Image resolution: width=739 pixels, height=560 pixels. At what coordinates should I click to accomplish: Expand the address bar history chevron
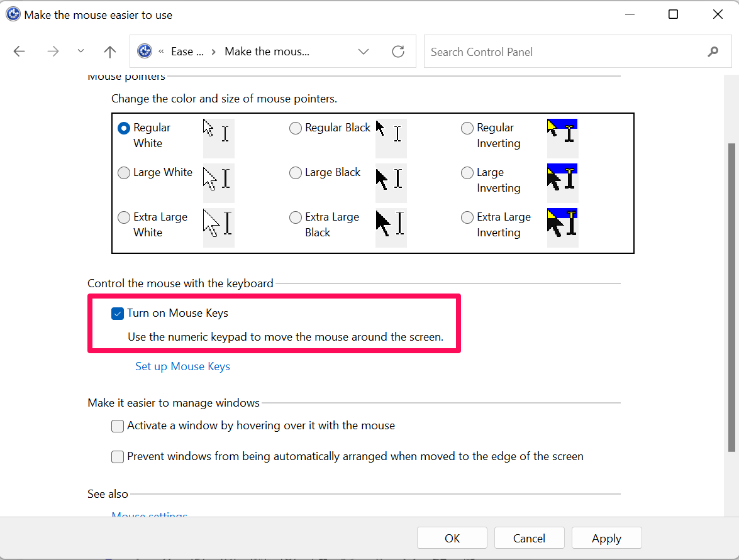coord(364,52)
